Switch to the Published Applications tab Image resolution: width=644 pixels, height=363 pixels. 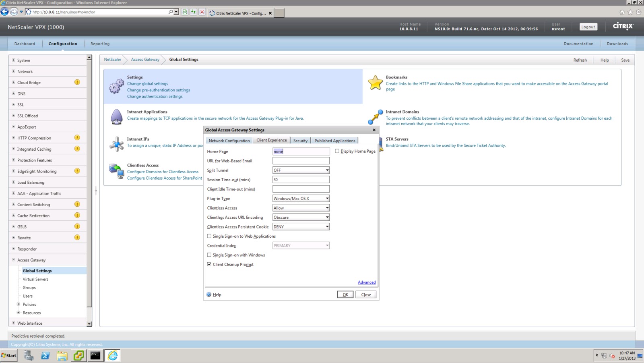[335, 141]
